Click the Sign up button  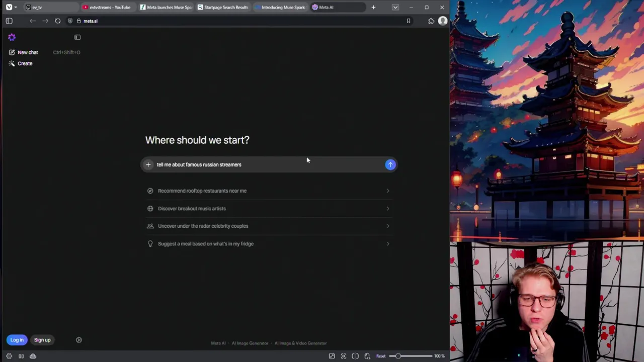coord(42,340)
